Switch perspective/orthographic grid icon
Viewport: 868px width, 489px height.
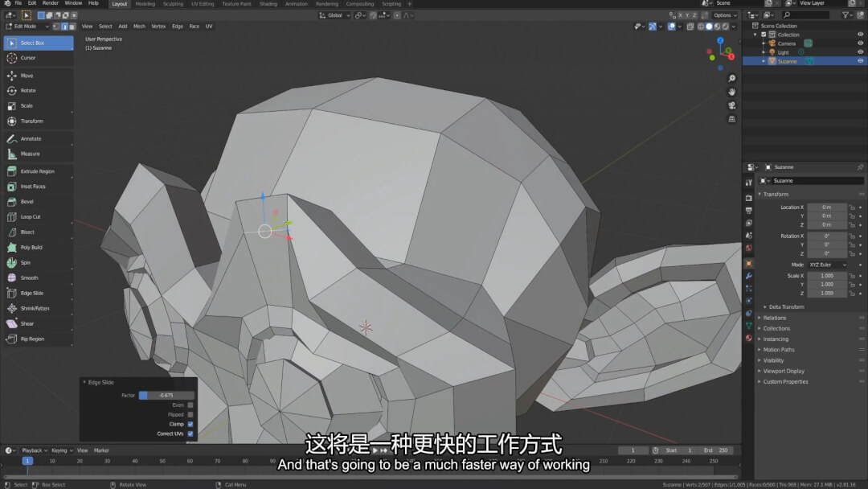pyautogui.click(x=732, y=119)
